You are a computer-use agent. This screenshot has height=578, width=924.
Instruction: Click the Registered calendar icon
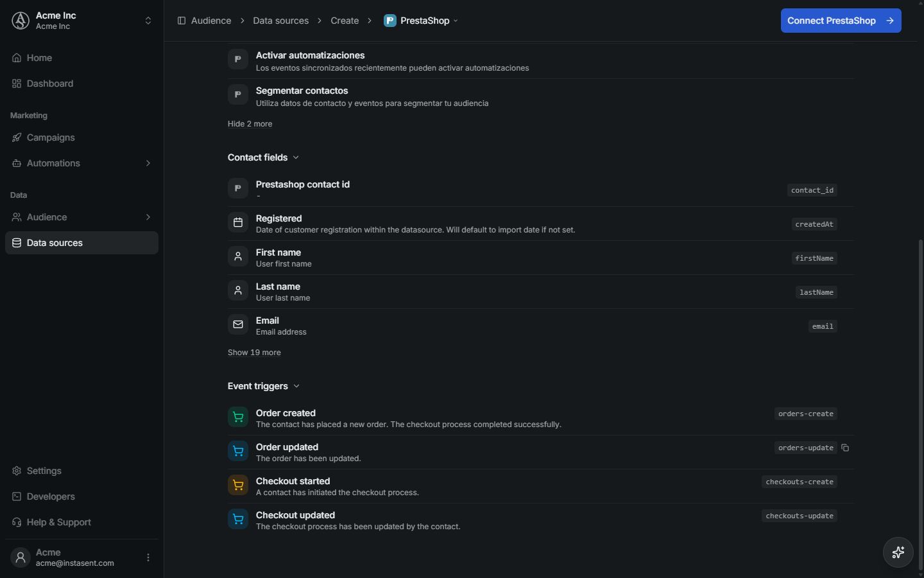pyautogui.click(x=238, y=222)
